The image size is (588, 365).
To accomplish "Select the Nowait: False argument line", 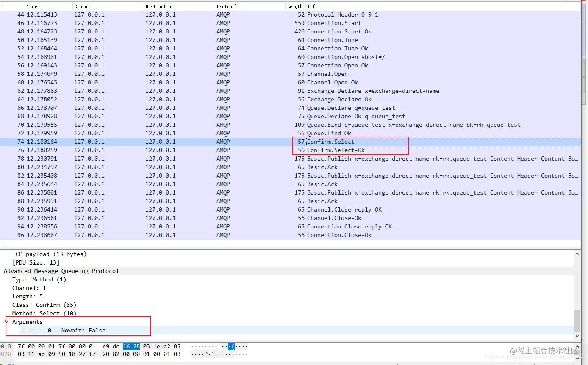I will pos(63,330).
